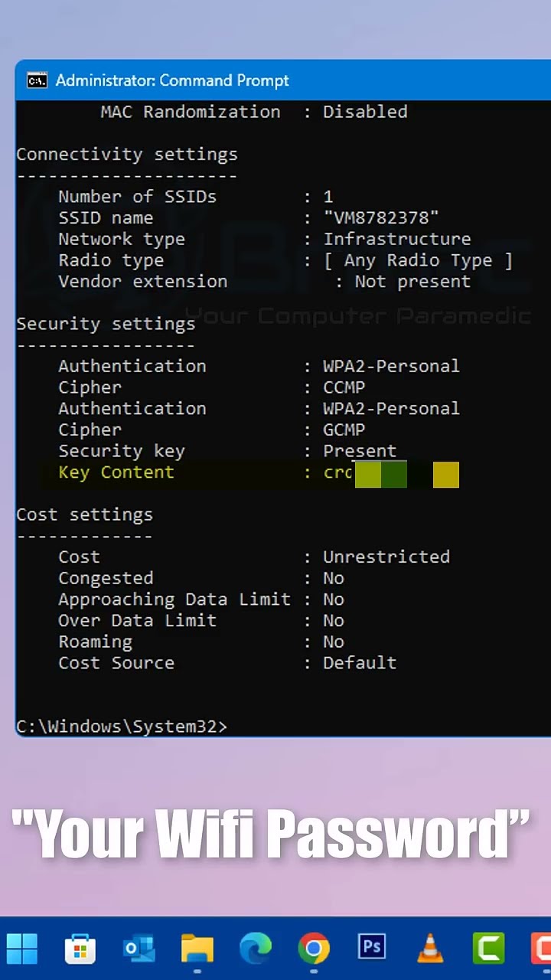Open Outlook from the taskbar

[139, 949]
